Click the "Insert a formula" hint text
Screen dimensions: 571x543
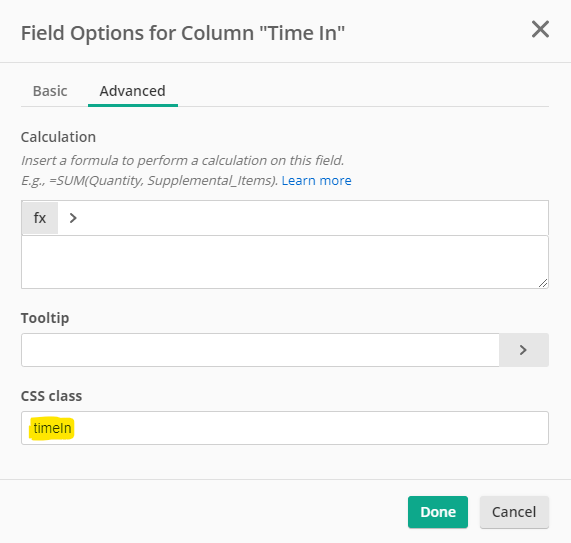[x=182, y=160]
